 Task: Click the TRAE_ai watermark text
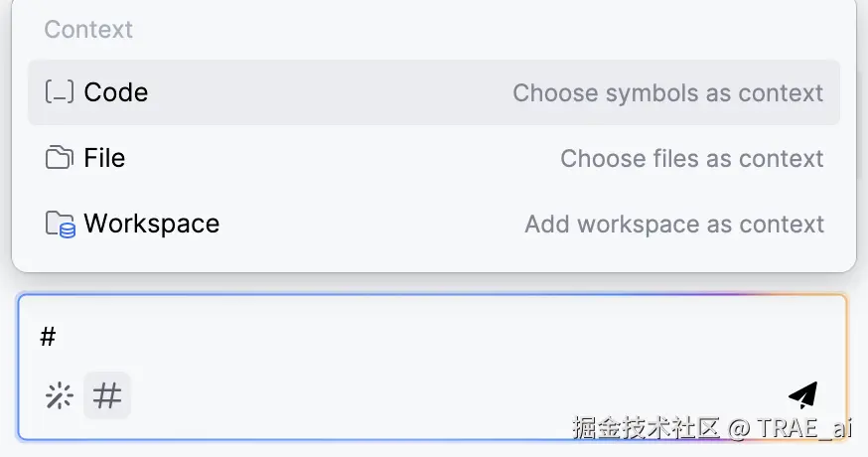tap(803, 428)
